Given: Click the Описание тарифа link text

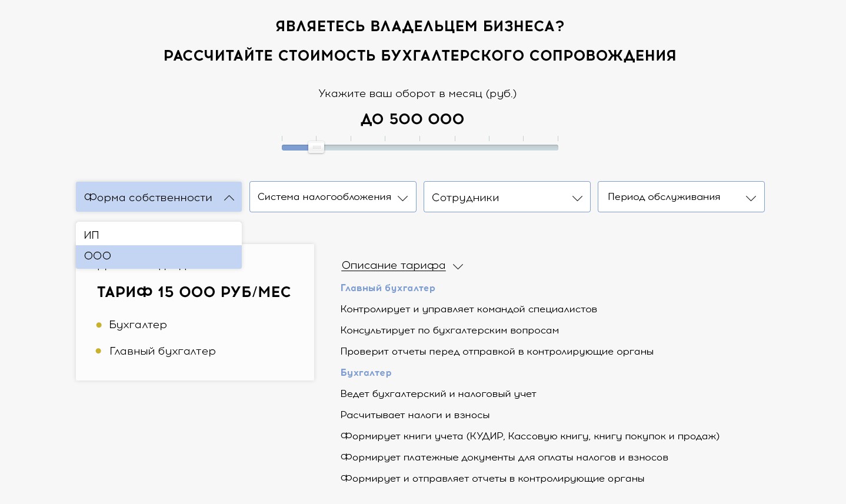Looking at the screenshot, I should click(393, 265).
